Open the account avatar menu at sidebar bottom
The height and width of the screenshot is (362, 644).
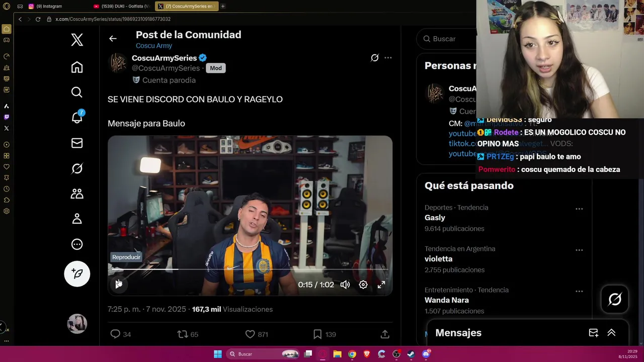pos(77,324)
